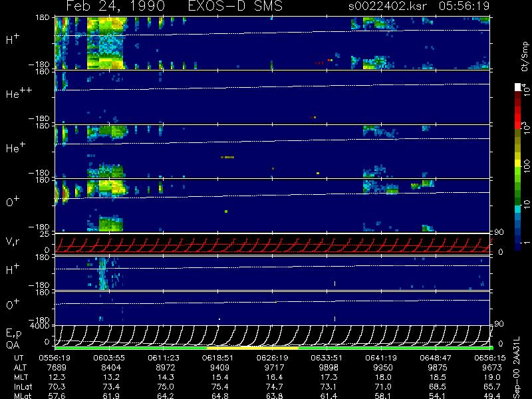Click ALT value '9717'
Screen dimensions: 532x399
pyautogui.click(x=274, y=368)
